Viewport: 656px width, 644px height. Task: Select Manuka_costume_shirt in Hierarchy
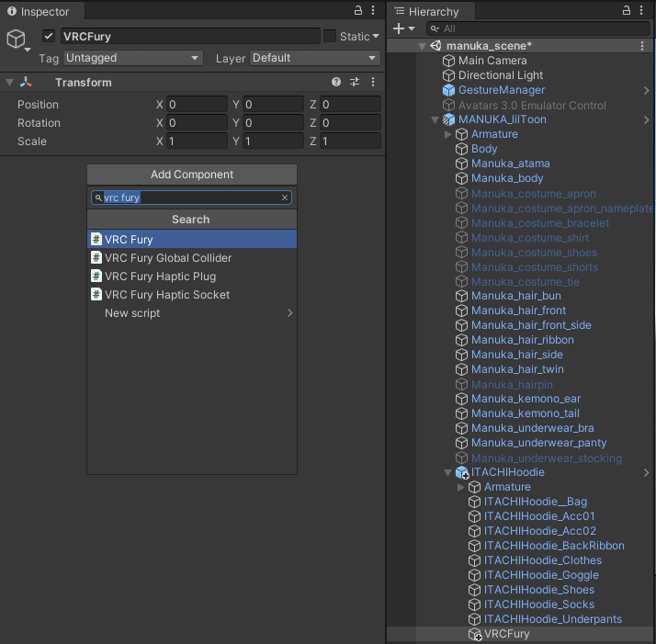[x=530, y=238]
